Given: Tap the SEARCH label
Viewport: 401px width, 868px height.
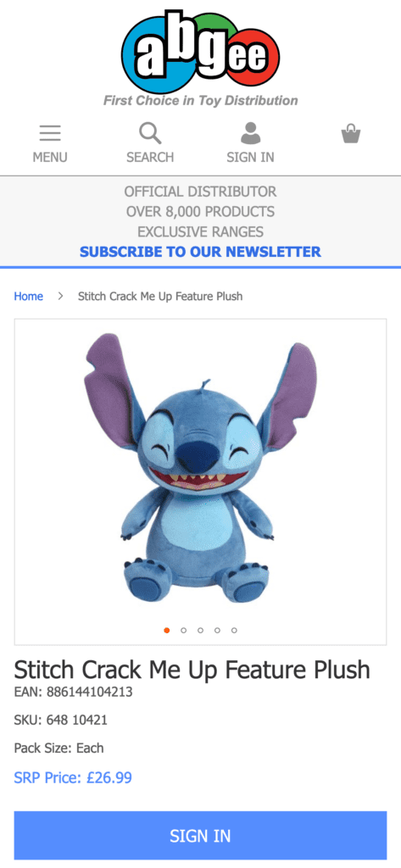Looking at the screenshot, I should [150, 157].
